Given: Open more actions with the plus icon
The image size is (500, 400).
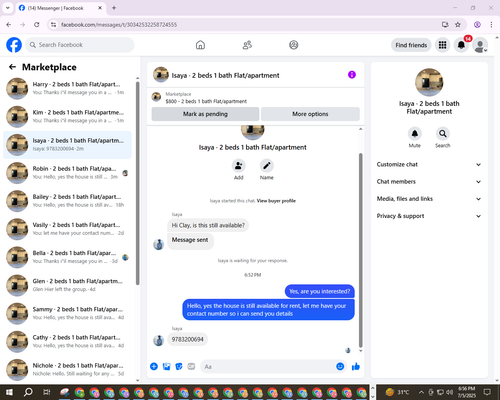Looking at the screenshot, I should coord(154,367).
